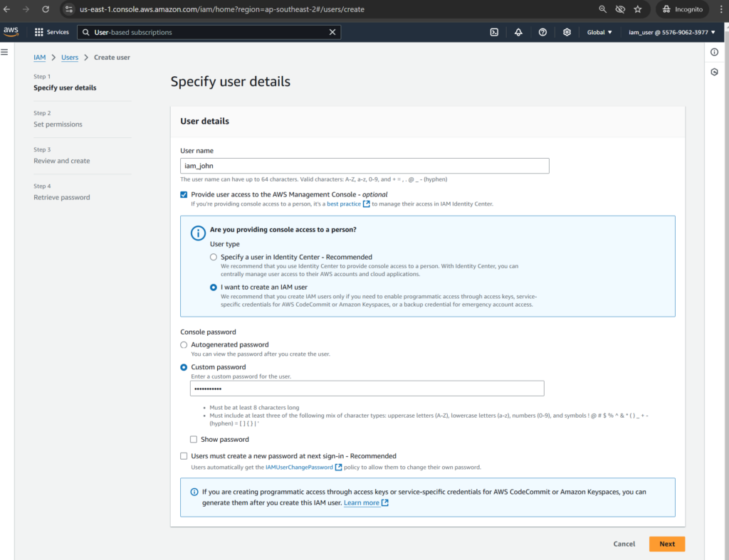Bookmark this page with star icon
729x560 pixels.
pyautogui.click(x=637, y=9)
